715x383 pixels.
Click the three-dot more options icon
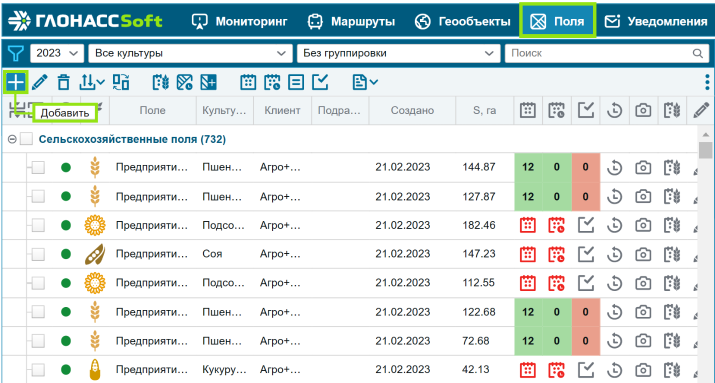tap(707, 82)
